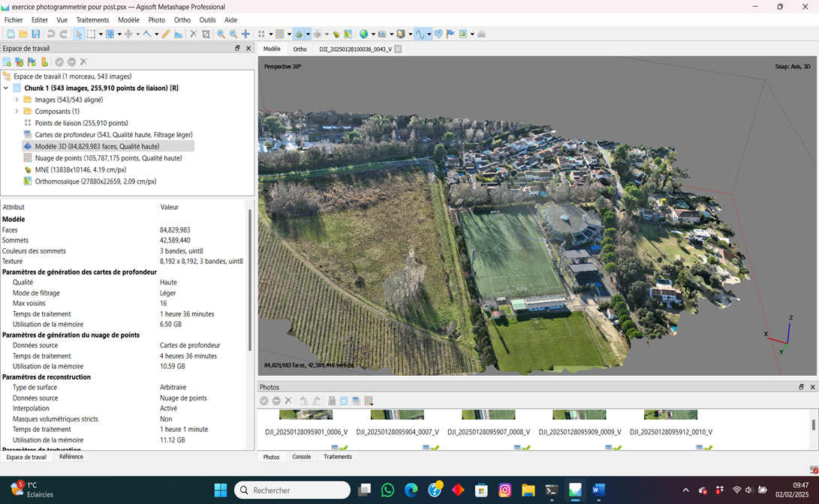The width and height of the screenshot is (819, 504).
Task: Switch to the Ortho view tab
Action: pos(300,49)
